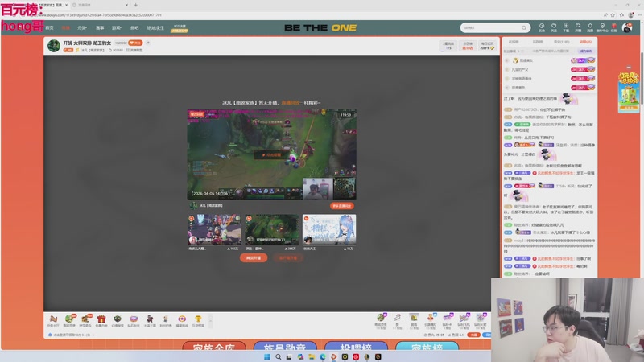Screen dimensions: 644x362
Task: Click the Download icon in the header
Action: [x=566, y=27]
